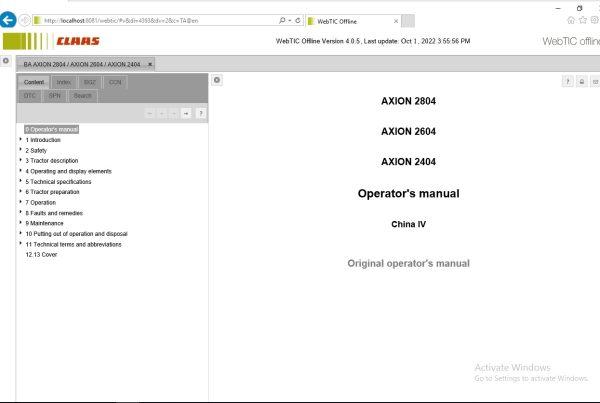Image resolution: width=600 pixels, height=403 pixels.
Task: Close the WebTIC Offline browser tab
Action: click(x=396, y=21)
